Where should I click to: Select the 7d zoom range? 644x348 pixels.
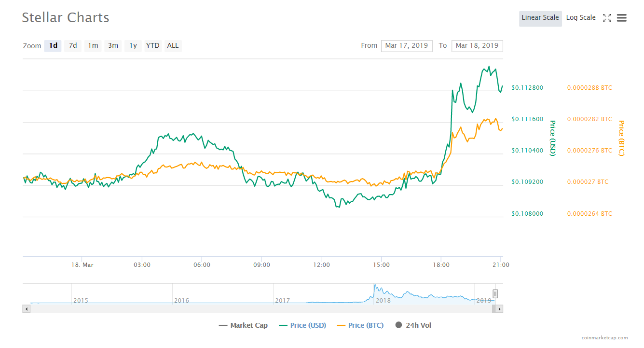point(73,45)
